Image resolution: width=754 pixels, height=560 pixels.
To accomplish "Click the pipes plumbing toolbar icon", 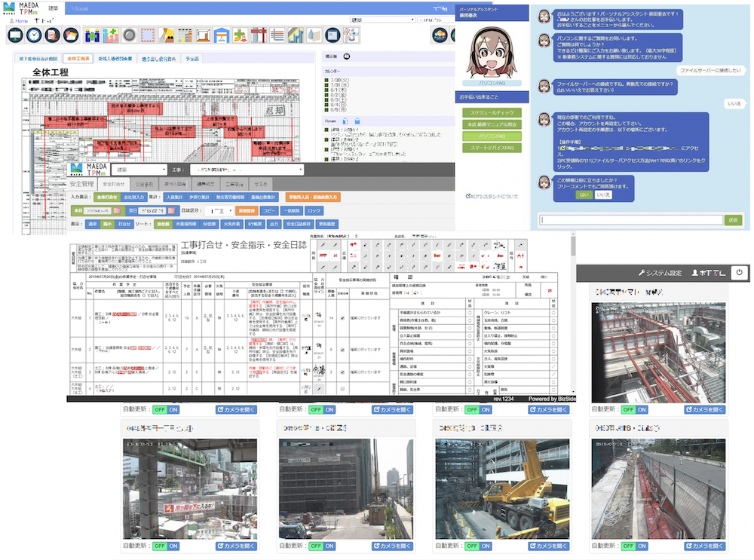I will click(351, 35).
